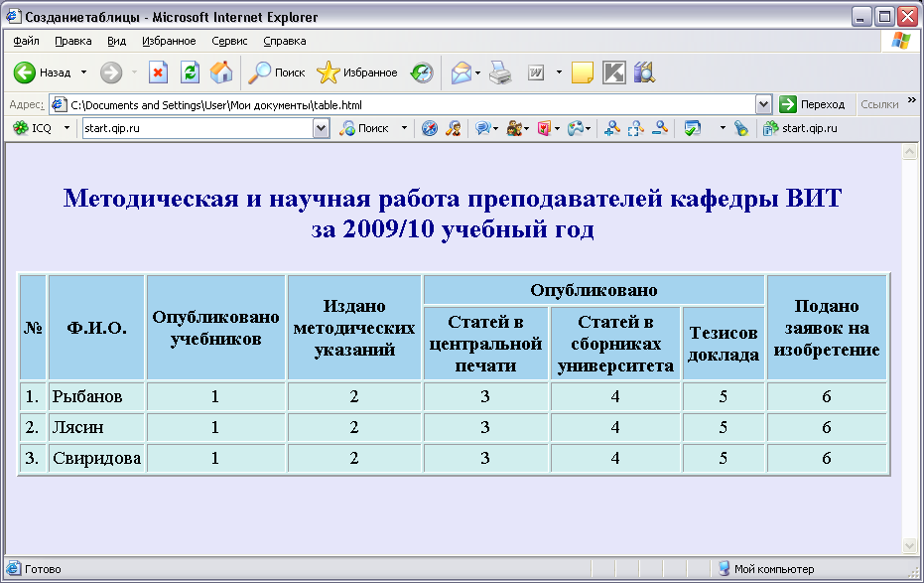Image resolution: width=924 pixels, height=583 pixels.
Task: Click the Лясин name cell
Action: (x=96, y=427)
